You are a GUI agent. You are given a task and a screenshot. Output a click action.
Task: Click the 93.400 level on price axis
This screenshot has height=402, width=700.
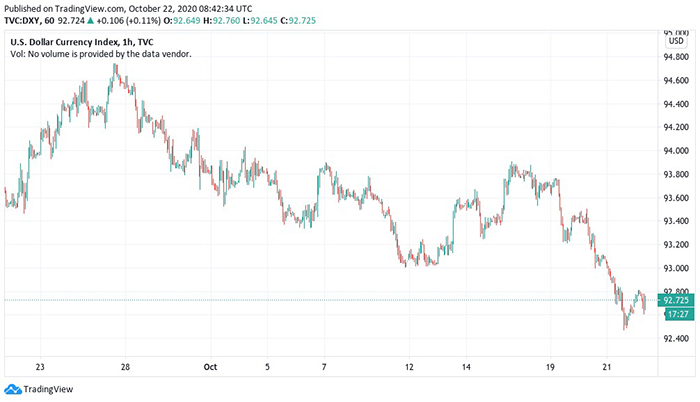(x=676, y=221)
